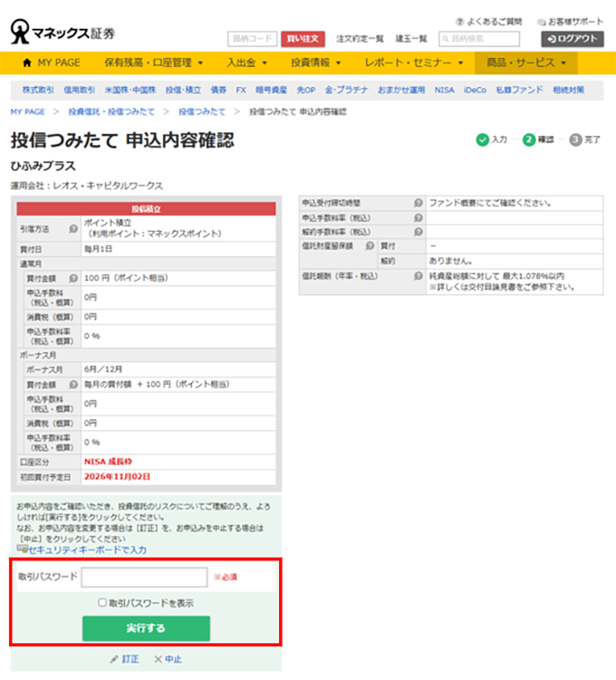
Task: Open help icon beside 解約手数料率（税込）
Action: 419,232
